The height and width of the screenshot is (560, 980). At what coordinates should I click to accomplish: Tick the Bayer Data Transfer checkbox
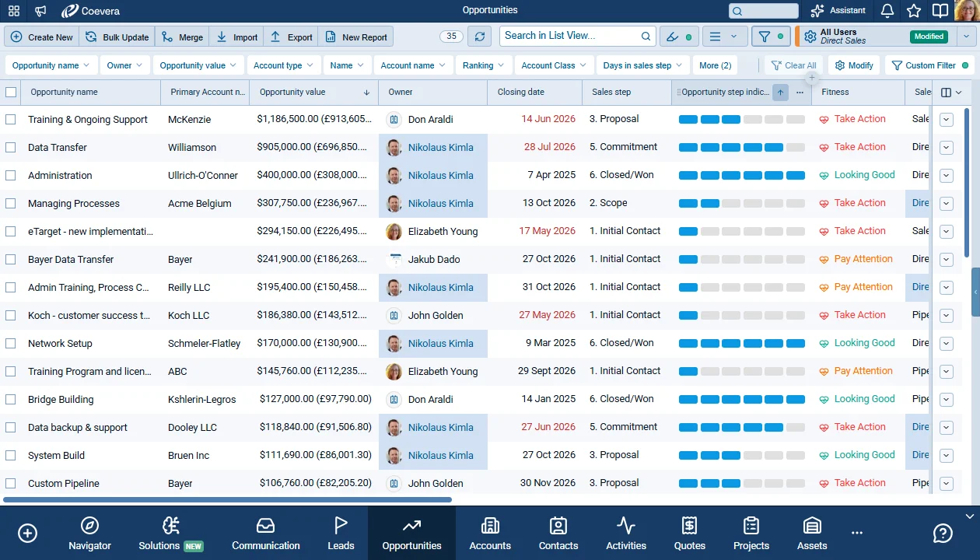pyautogui.click(x=11, y=260)
